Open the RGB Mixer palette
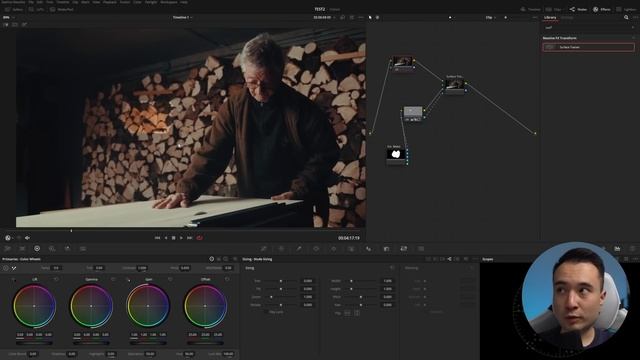Screen dimensions: 640x360 coord(67,248)
